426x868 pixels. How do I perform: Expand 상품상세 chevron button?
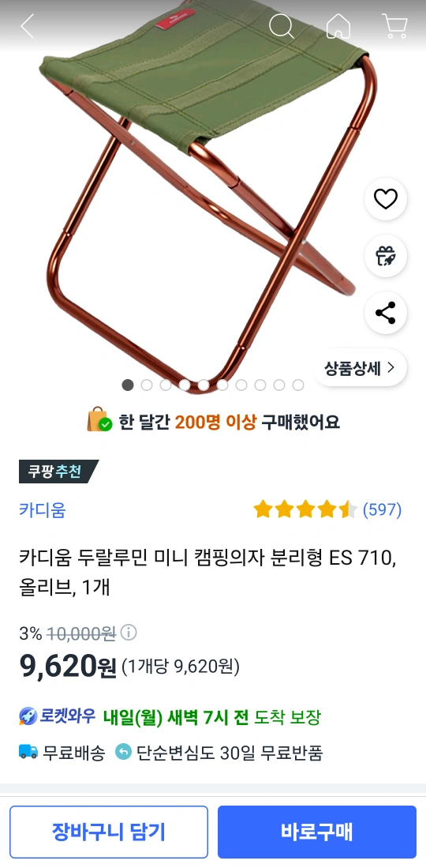[361, 367]
